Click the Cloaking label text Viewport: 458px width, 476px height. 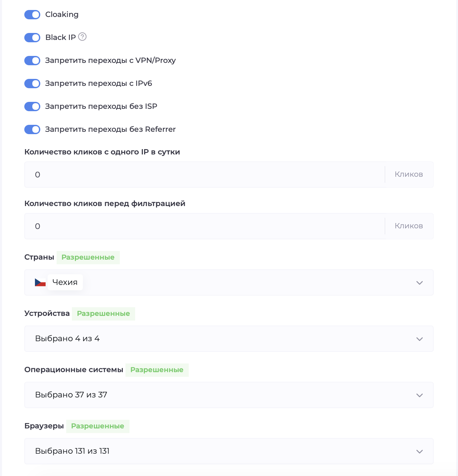[x=62, y=15]
